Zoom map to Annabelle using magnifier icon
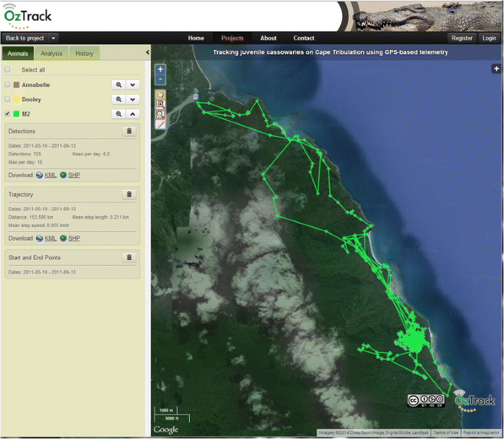 point(118,85)
